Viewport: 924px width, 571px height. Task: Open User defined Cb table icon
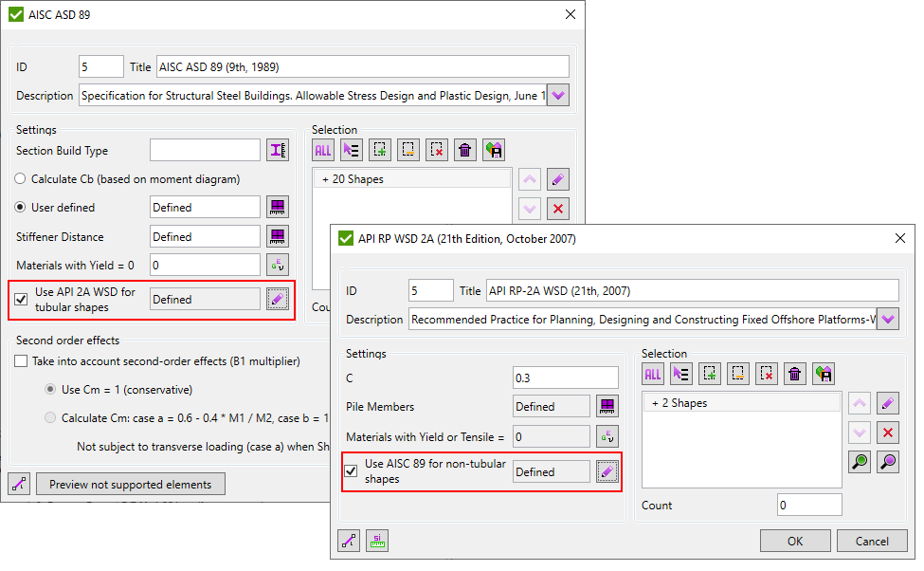click(278, 207)
